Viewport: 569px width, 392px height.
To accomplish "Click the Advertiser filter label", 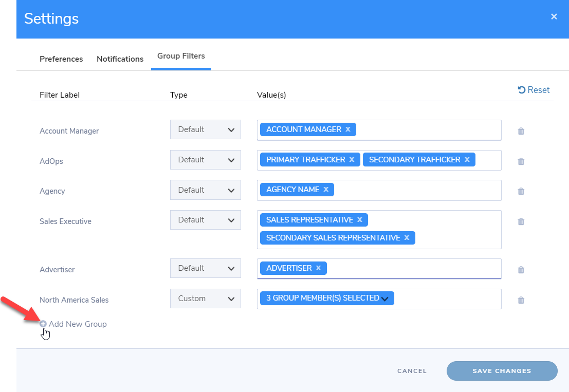I will (57, 269).
